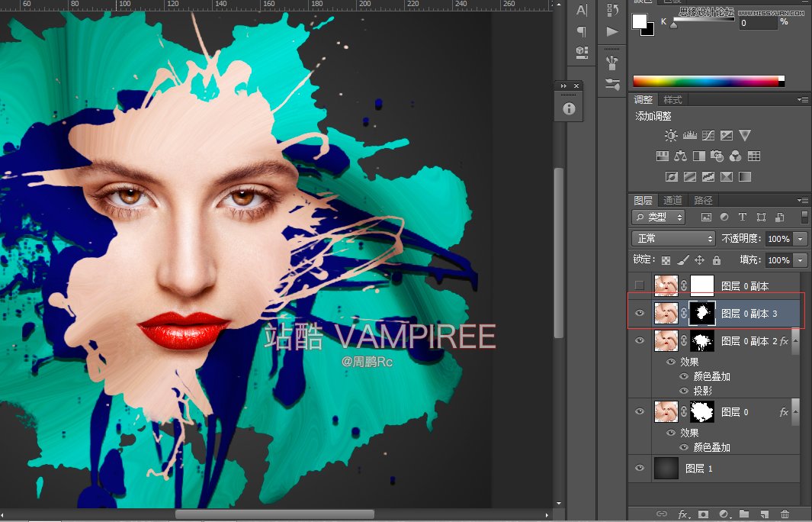Add an Exposure adjustment

[727, 136]
